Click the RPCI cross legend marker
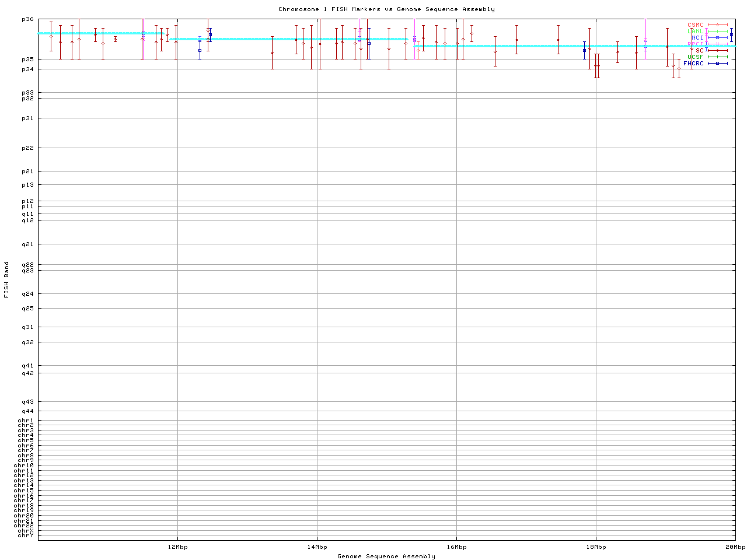The width and height of the screenshot is (747, 560). point(717,44)
